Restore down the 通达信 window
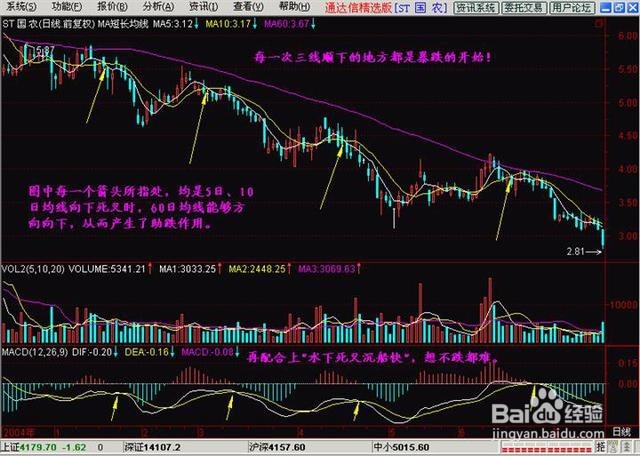This screenshot has height=456, width=640. (x=618, y=7)
